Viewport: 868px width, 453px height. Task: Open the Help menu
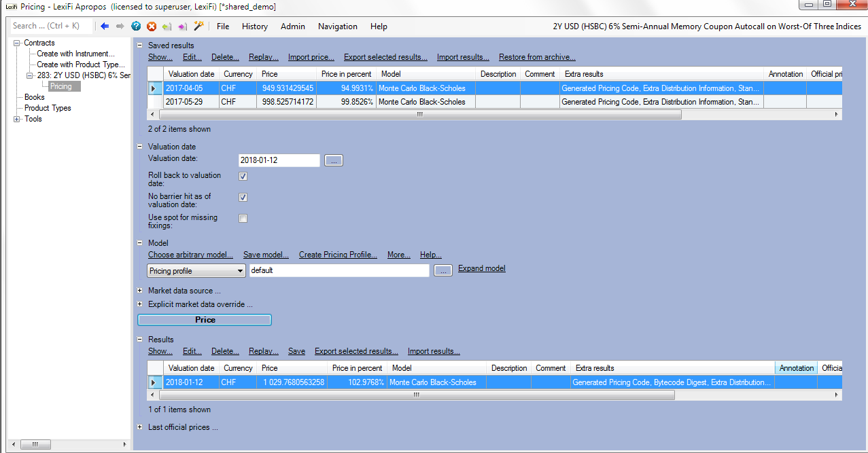point(379,26)
